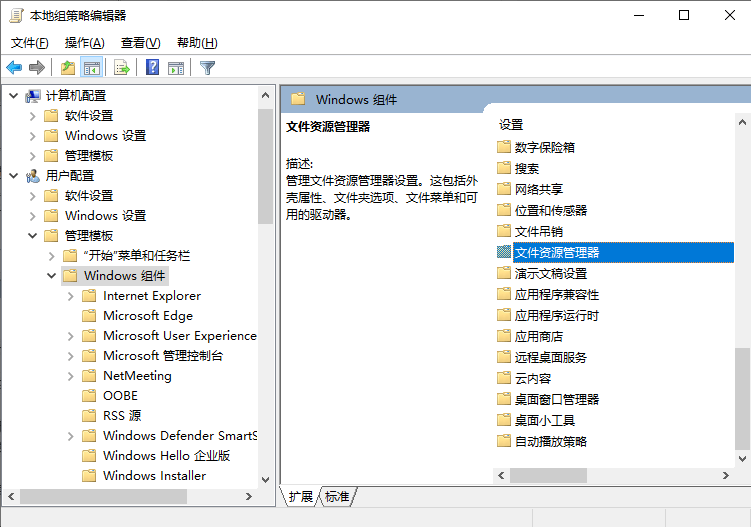Image resolution: width=751 pixels, height=527 pixels.
Task: Expand 软件设置 under 计算机配置
Action: [x=33, y=116]
